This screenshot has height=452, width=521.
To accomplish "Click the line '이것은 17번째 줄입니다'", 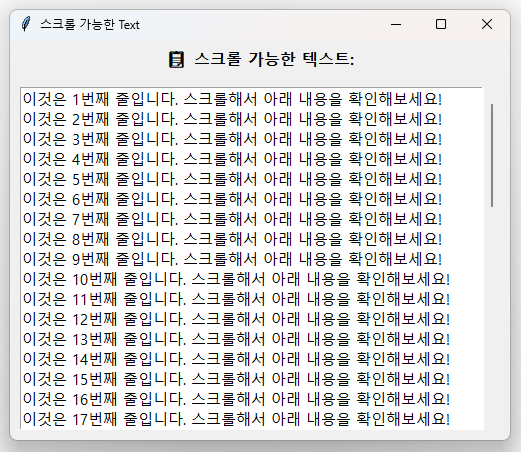I will click(236, 419).
